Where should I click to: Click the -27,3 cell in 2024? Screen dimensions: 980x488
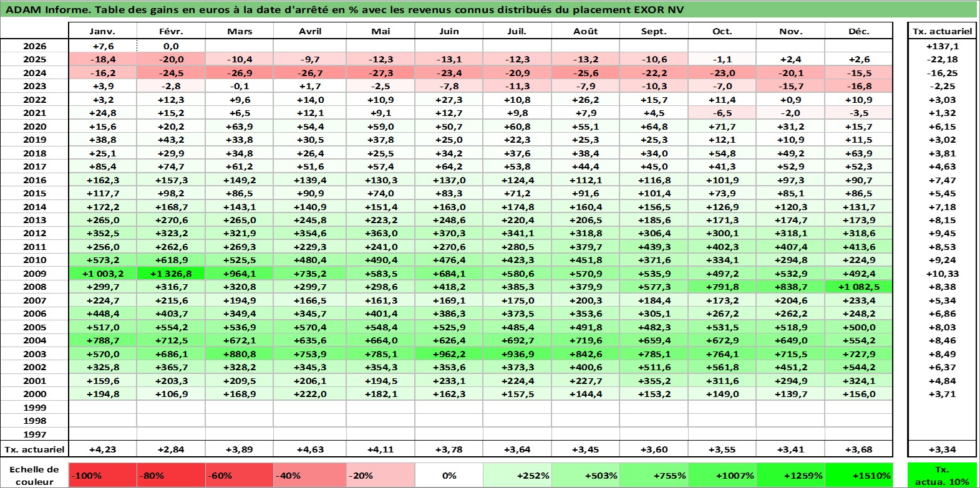(381, 73)
